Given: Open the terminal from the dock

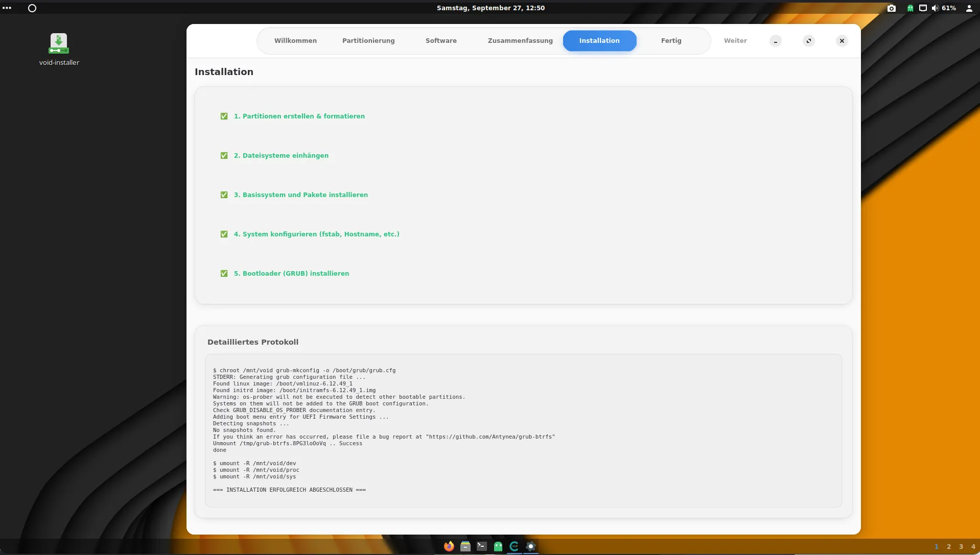Looking at the screenshot, I should pos(481,546).
